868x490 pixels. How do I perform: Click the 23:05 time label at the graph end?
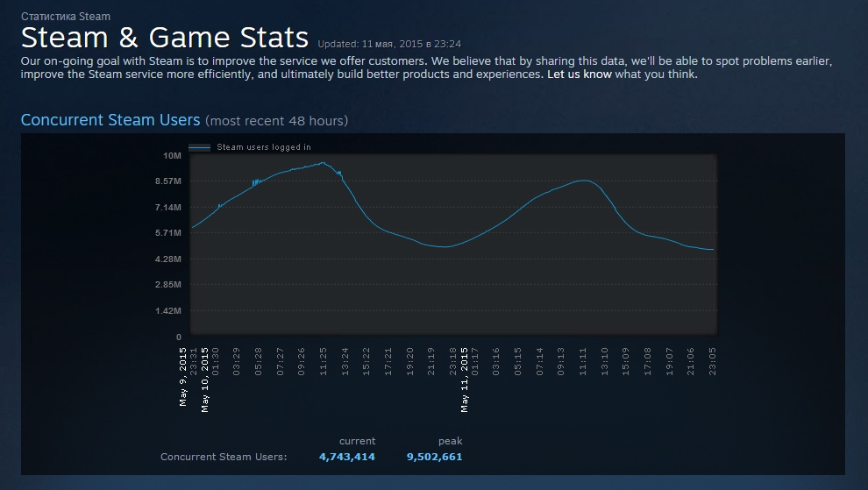click(x=713, y=361)
